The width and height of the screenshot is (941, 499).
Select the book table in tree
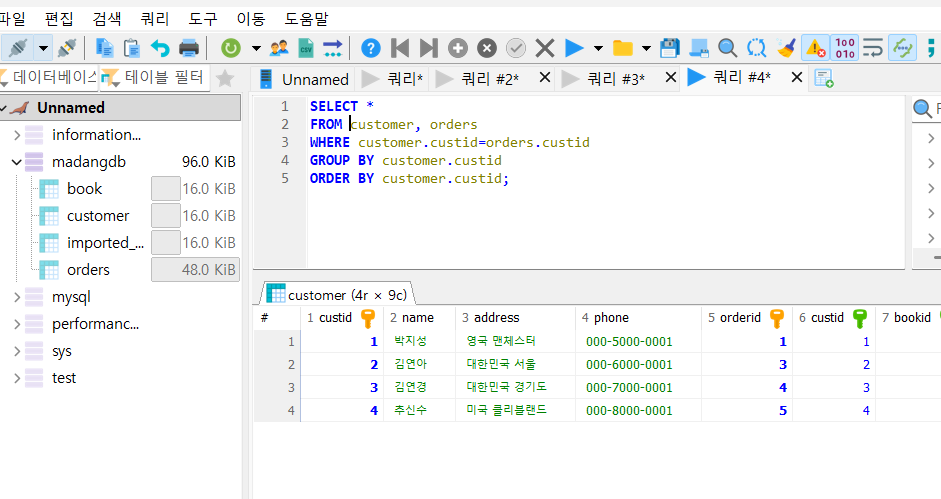(85, 189)
